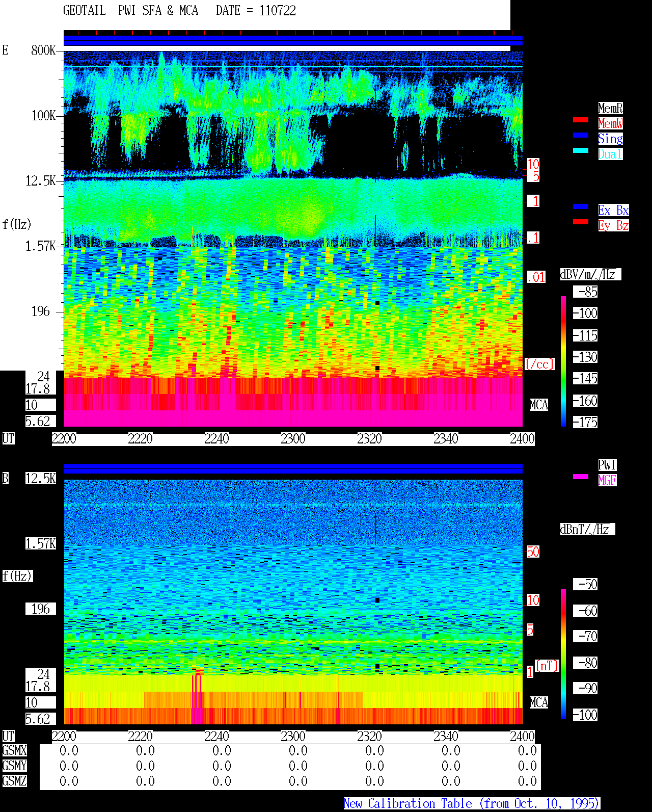Select the Sing legend label
Image resolution: width=652 pixels, height=812 pixels.
coord(610,139)
